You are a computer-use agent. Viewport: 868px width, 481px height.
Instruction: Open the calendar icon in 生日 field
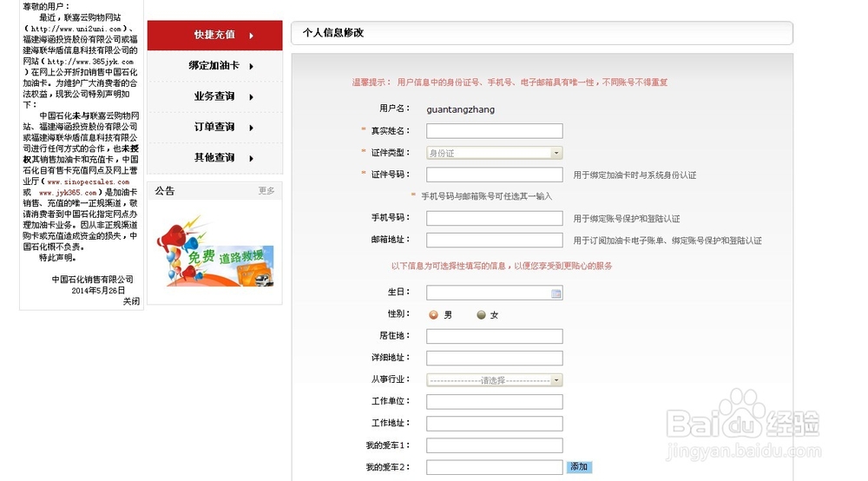click(x=556, y=293)
